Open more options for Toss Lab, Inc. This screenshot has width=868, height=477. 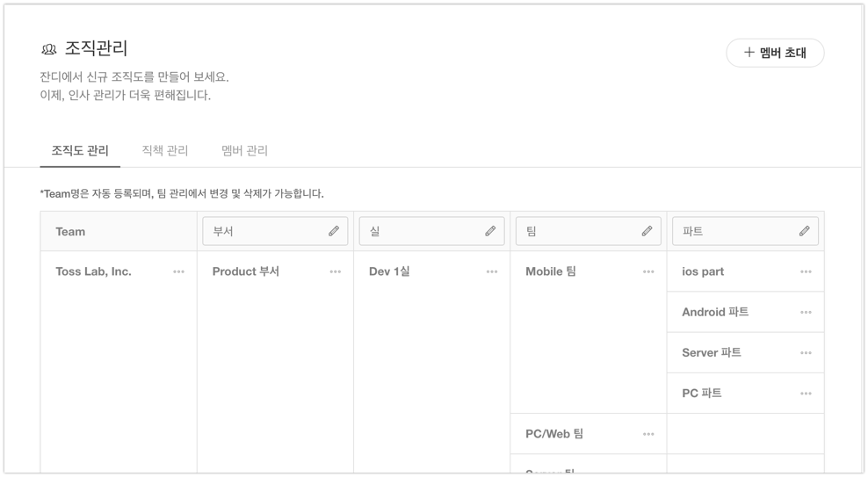pos(178,272)
